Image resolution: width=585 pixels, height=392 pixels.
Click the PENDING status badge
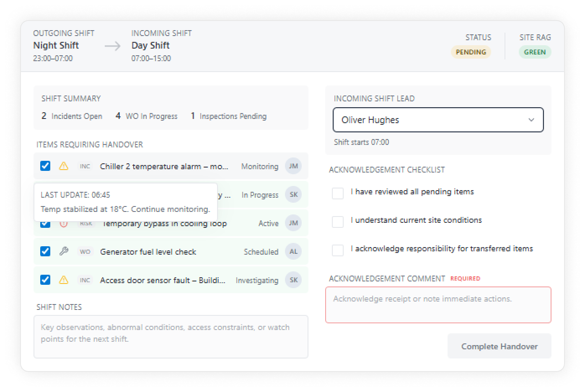[x=471, y=52]
